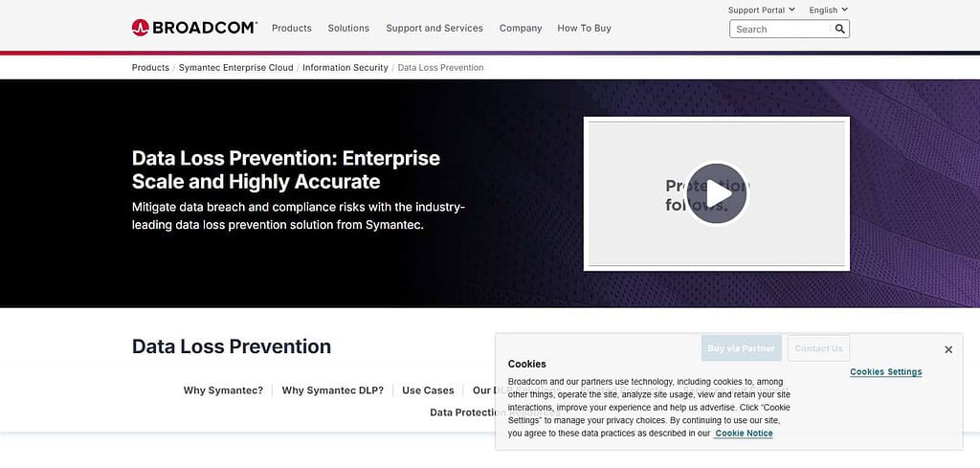The height and width of the screenshot is (468, 980).
Task: Click the Contact Us button
Action: tap(819, 348)
